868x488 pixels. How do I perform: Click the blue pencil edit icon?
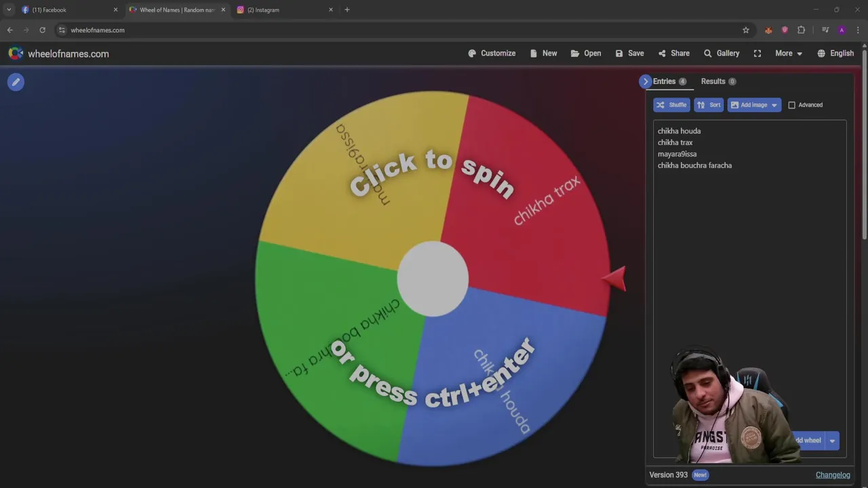click(16, 82)
